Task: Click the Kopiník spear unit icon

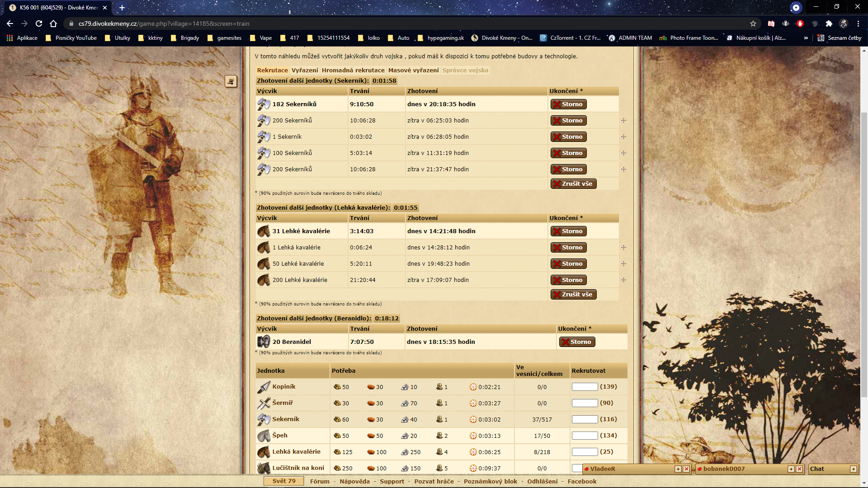Action: tap(264, 387)
